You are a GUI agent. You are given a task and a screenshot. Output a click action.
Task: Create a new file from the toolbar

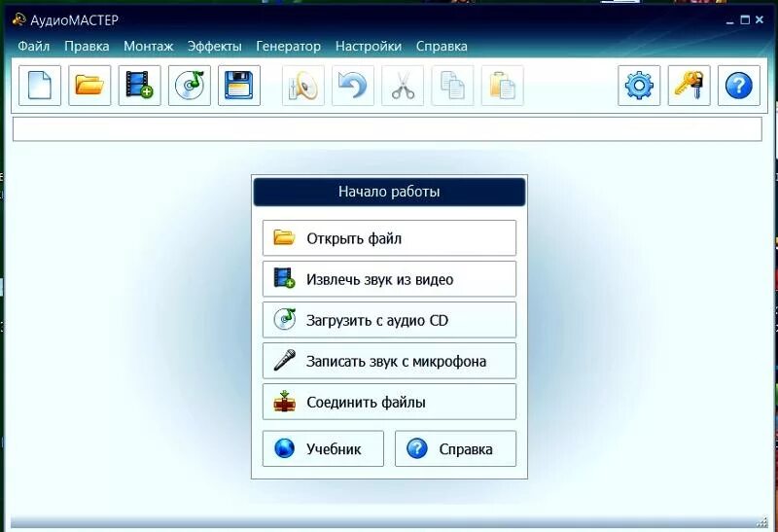40,86
